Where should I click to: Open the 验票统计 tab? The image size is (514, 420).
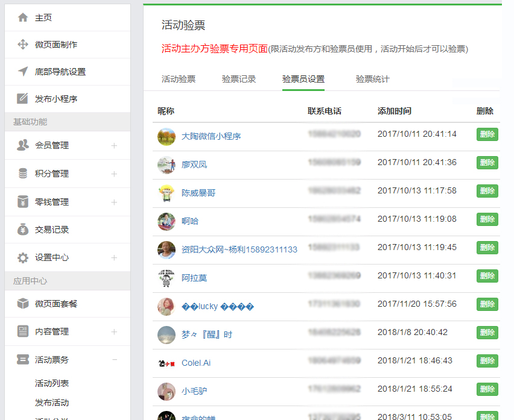coord(372,79)
